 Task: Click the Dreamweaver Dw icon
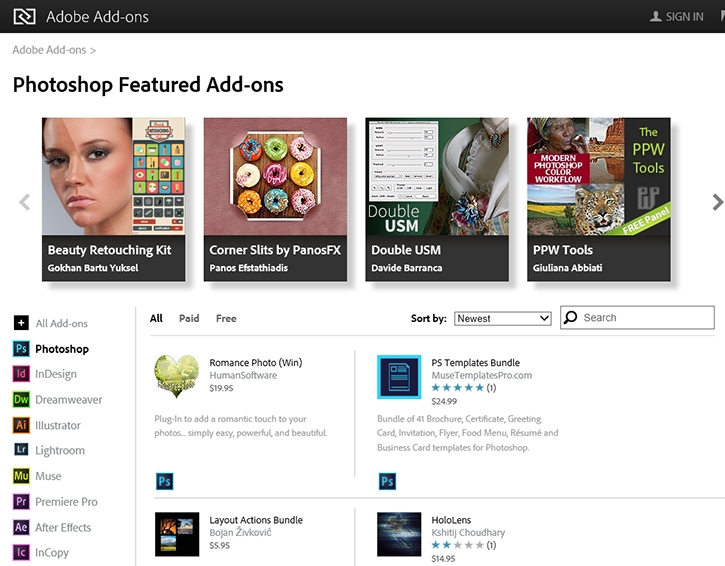tap(21, 400)
